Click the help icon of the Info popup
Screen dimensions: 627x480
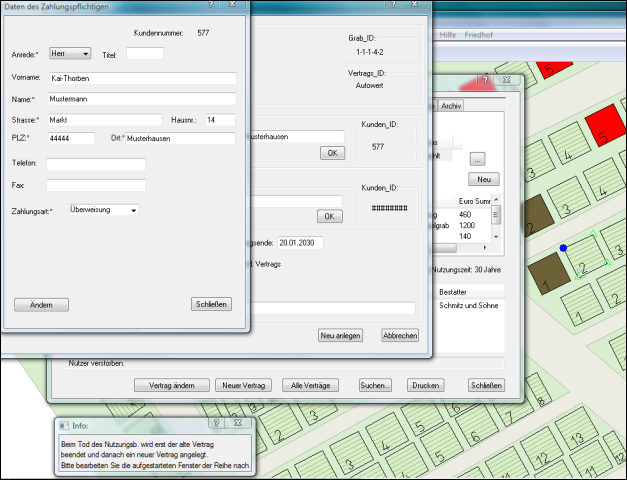coord(216,423)
